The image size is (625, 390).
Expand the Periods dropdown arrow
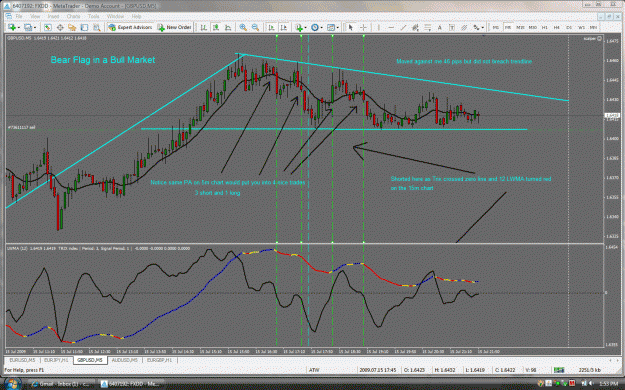tap(321, 28)
